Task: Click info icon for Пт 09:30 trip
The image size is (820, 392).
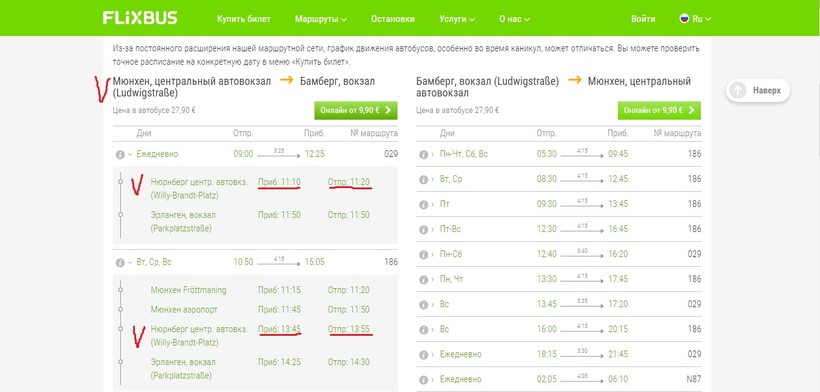Action: [424, 204]
